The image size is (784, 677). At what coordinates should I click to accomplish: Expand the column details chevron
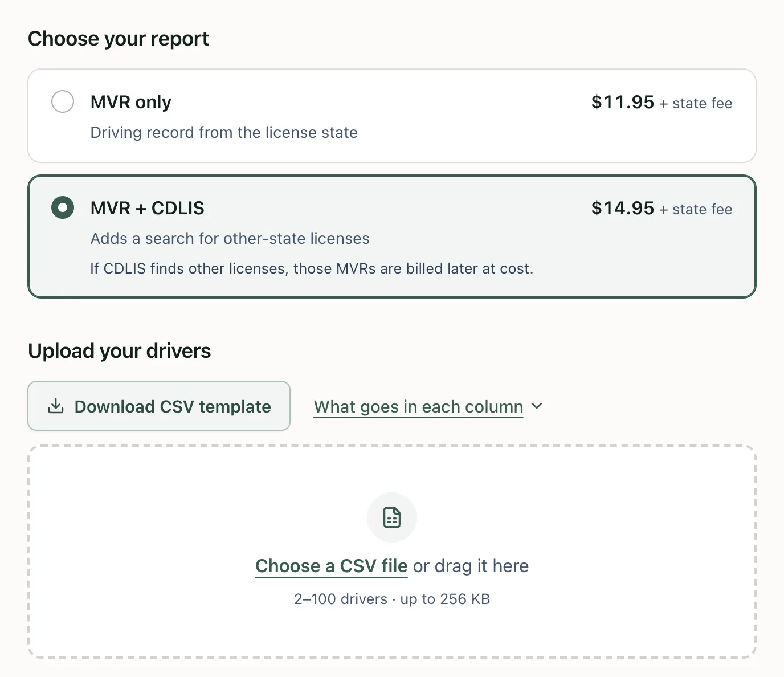pos(537,406)
